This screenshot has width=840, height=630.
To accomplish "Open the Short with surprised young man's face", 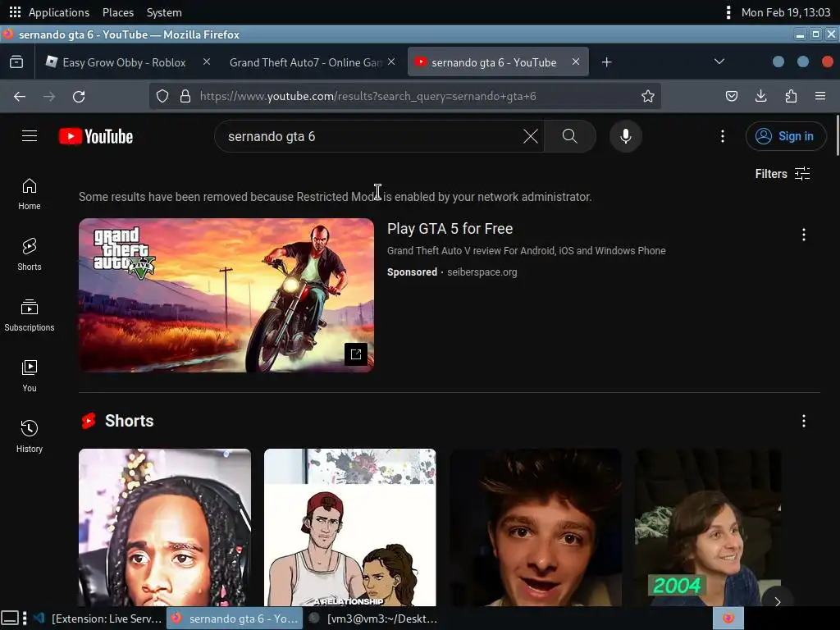I will coord(535,527).
